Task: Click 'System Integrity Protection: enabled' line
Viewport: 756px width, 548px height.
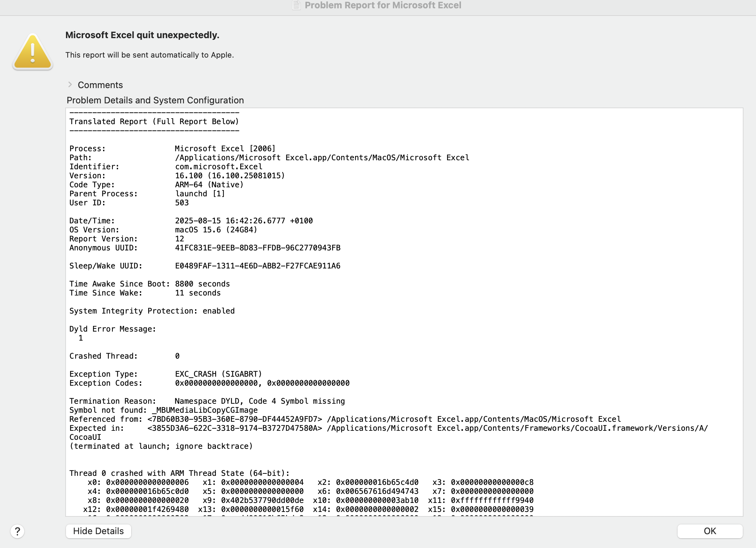Action: 152,311
